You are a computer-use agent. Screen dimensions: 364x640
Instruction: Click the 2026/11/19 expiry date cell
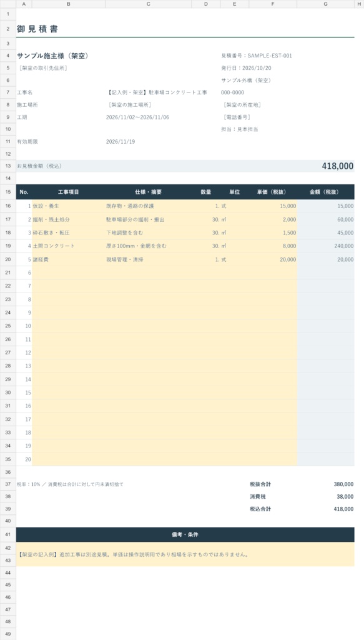click(121, 142)
